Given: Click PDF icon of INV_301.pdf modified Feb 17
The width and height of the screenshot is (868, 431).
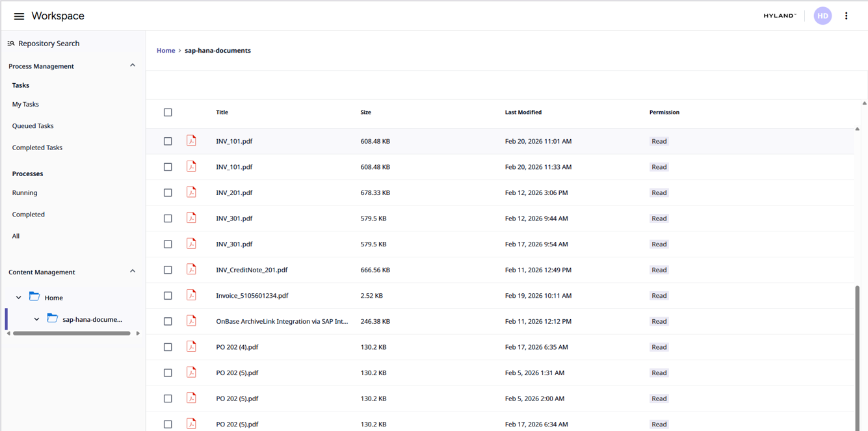Looking at the screenshot, I should [191, 244].
